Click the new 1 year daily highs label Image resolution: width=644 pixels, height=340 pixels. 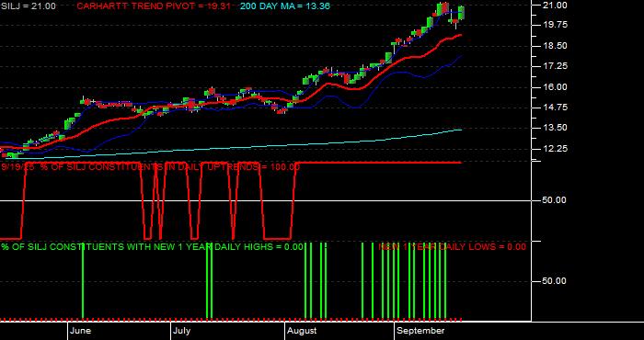[x=152, y=247]
